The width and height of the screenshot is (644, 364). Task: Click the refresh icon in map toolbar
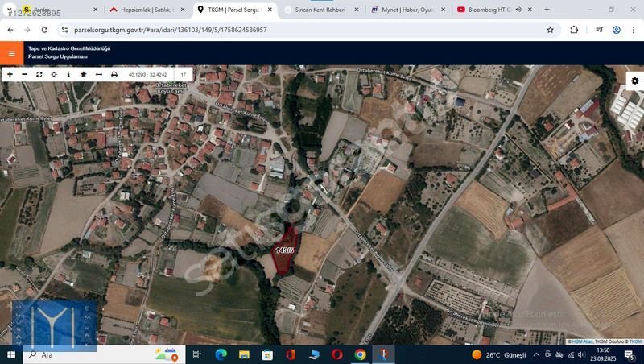click(39, 74)
